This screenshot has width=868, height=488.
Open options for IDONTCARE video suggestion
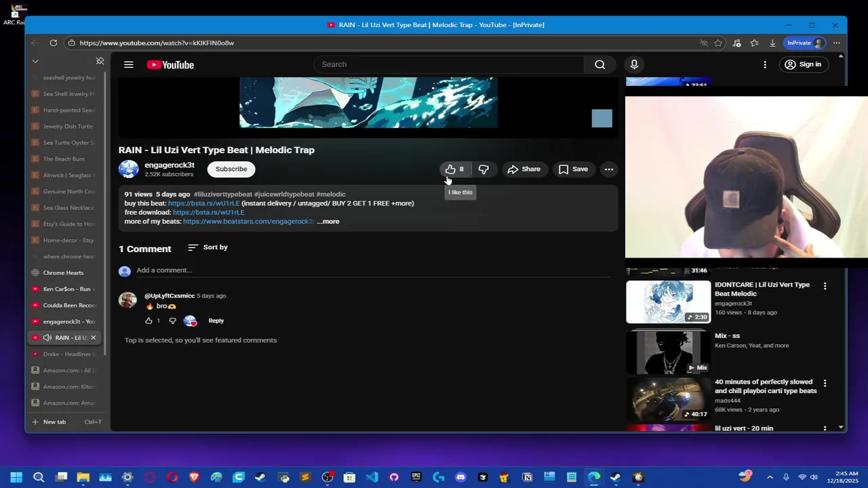coord(825,286)
